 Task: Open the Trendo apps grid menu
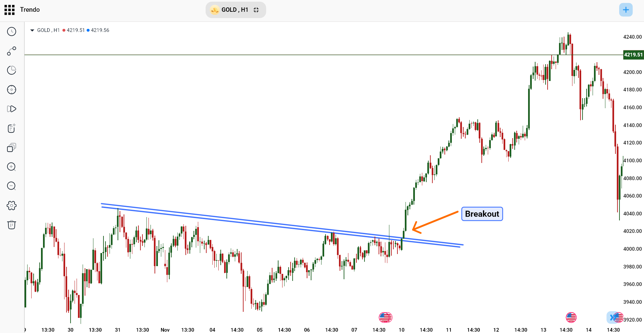coord(9,10)
